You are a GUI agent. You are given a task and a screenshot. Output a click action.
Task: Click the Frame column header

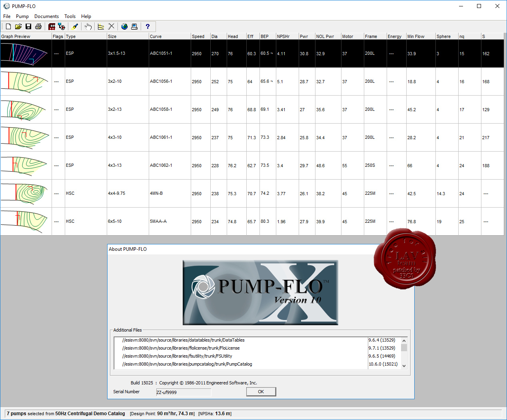pyautogui.click(x=375, y=36)
